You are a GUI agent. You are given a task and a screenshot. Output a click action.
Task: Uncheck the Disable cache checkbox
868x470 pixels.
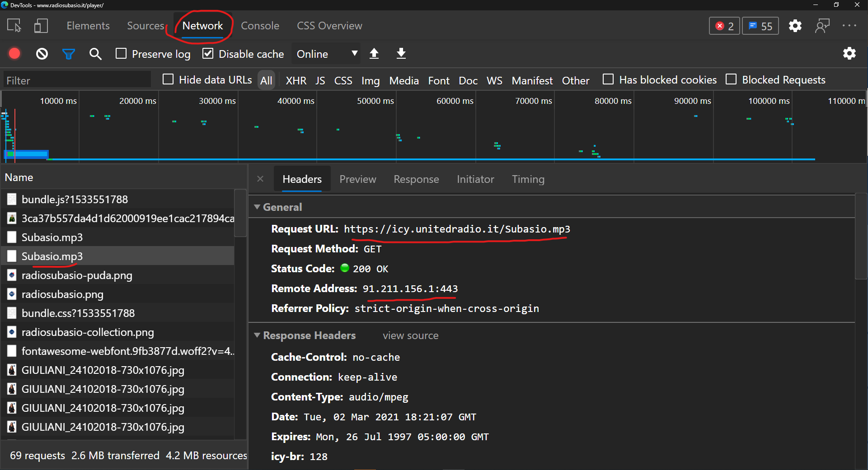pyautogui.click(x=208, y=54)
